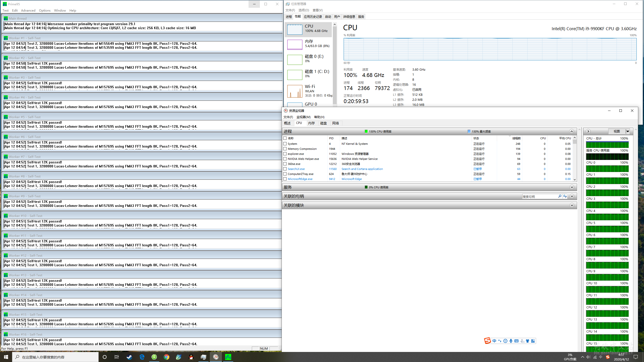Tick the SearchUI.exe checkbox
Screen dimensions: 644x362
point(285,169)
